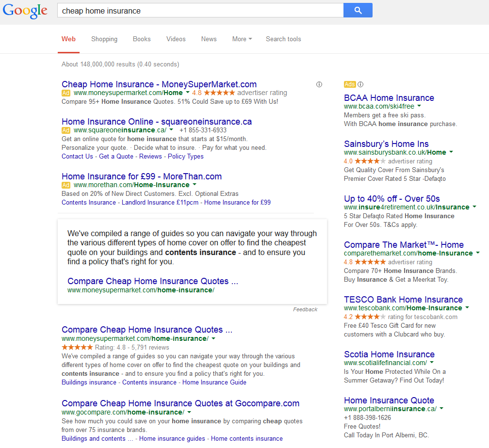The height and width of the screenshot is (448, 489).
Task: Open dropdown arrow next to gocompare.com URL
Action: tap(189, 412)
